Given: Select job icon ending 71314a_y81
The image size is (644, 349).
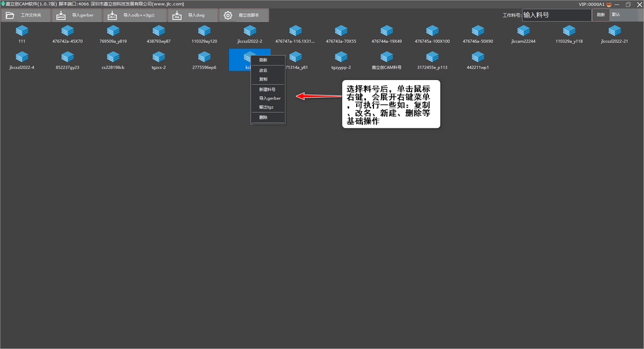Looking at the screenshot, I should (296, 60).
